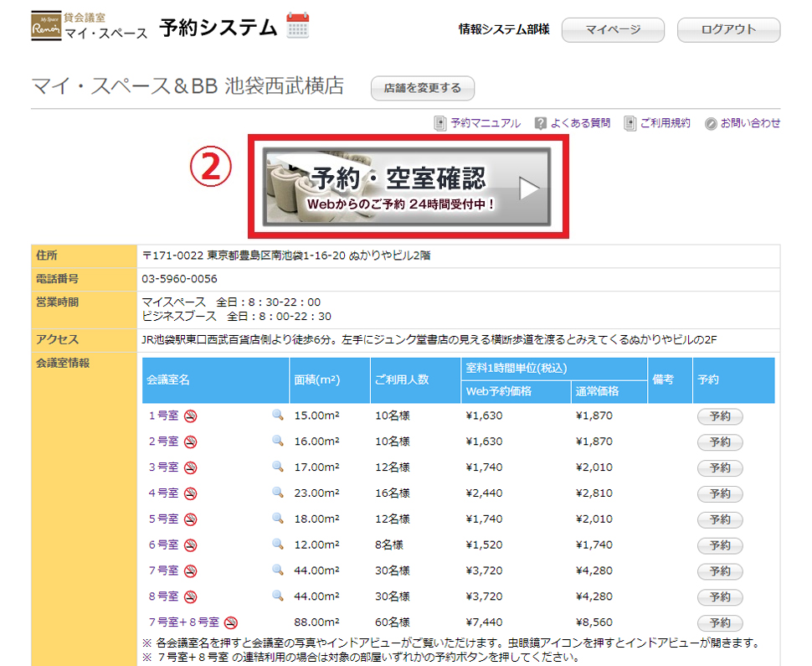Viewport: 812px width, 666px height.
Task: Reserve 7号室＋8号室 with the 予約 button
Action: click(719, 622)
